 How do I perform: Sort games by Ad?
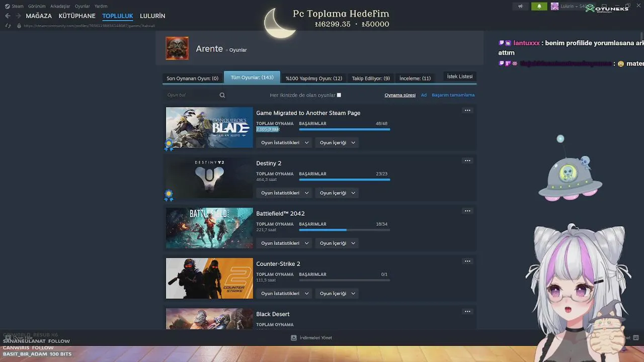[x=424, y=95]
